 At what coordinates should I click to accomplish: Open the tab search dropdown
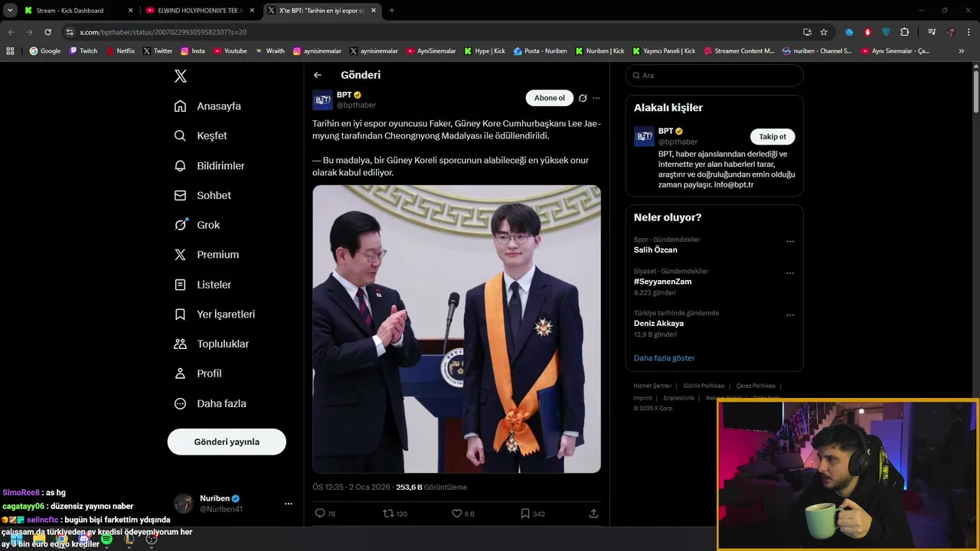[10, 10]
